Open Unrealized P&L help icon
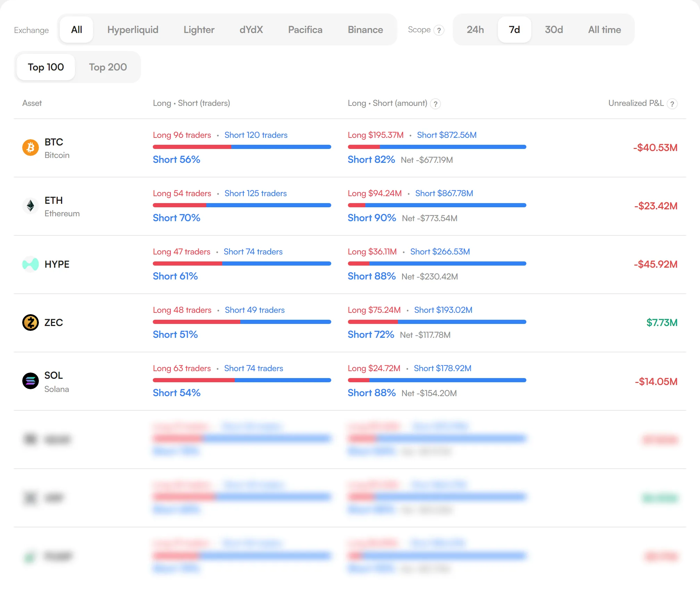 (x=672, y=104)
